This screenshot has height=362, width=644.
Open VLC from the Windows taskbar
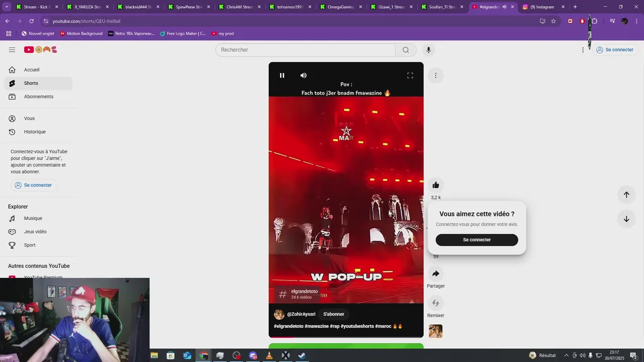pos(269,355)
